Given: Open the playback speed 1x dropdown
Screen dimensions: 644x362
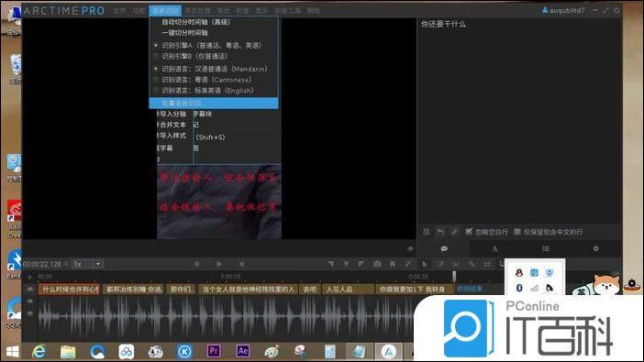Looking at the screenshot, I should point(88,264).
